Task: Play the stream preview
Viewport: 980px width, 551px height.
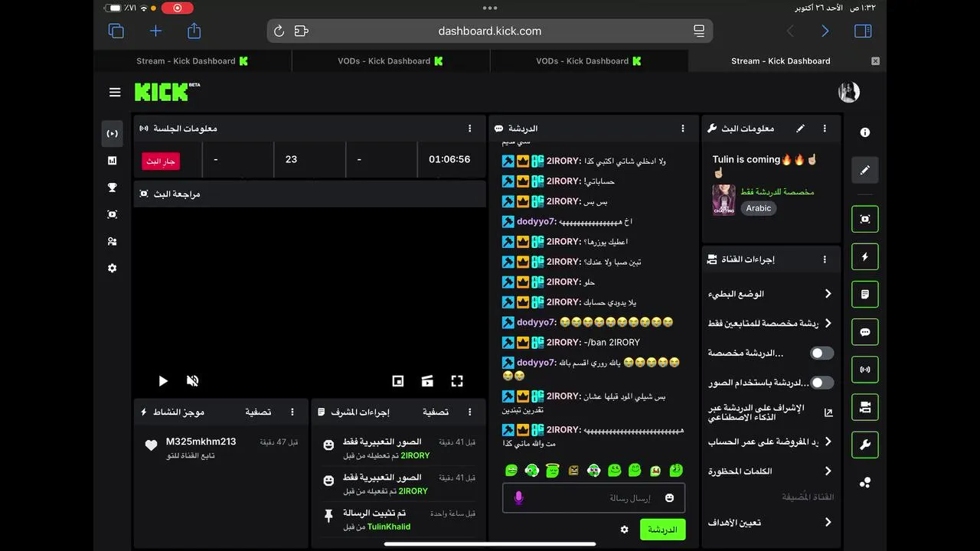Action: point(162,380)
